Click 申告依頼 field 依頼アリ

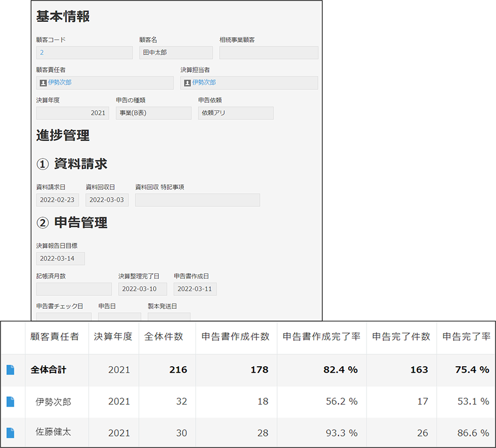(x=236, y=113)
